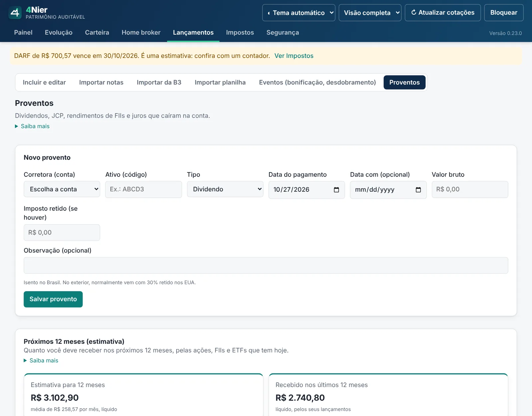Open the Impostos tab
This screenshot has width=532, height=416.
[x=240, y=32]
